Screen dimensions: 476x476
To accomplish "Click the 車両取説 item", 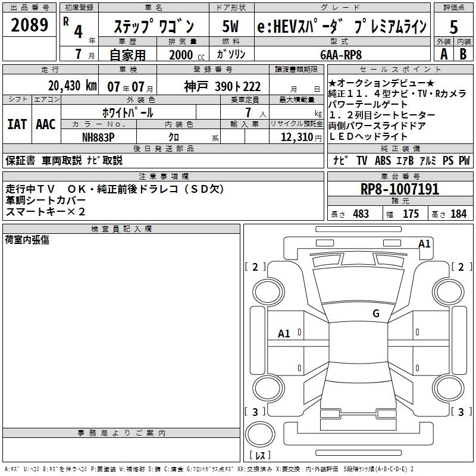I will pyautogui.click(x=62, y=160).
